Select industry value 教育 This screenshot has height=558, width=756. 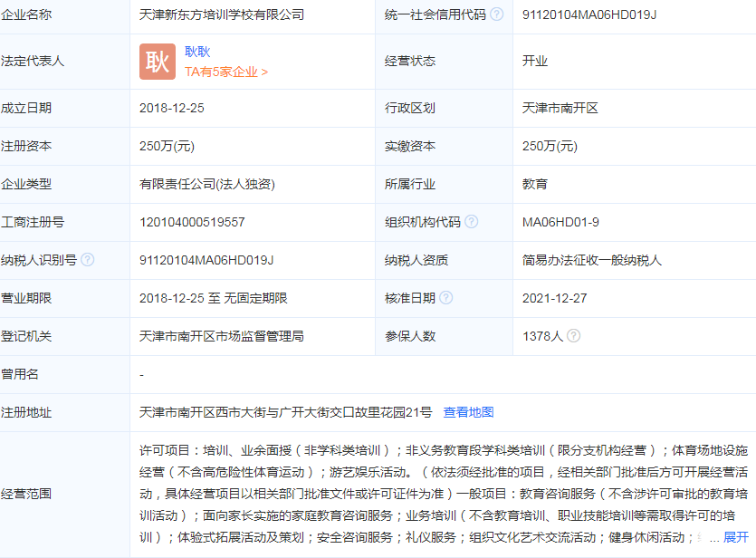click(535, 184)
